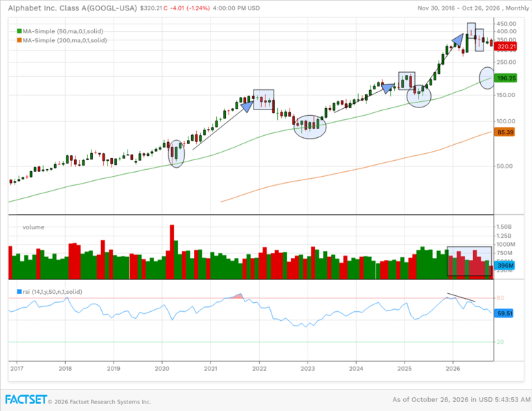
Task: Click the blue 59.51 RSI value tag
Action: tap(504, 313)
